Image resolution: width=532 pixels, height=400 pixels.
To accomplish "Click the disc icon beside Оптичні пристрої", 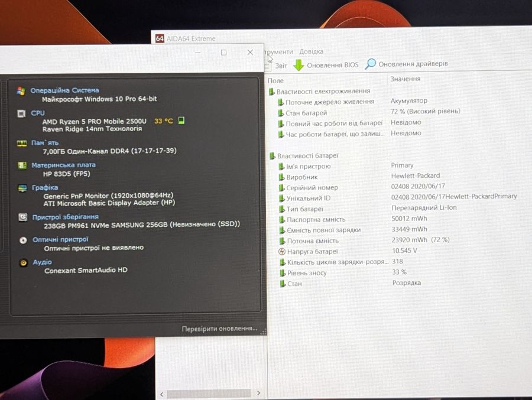I will pos(23,240).
